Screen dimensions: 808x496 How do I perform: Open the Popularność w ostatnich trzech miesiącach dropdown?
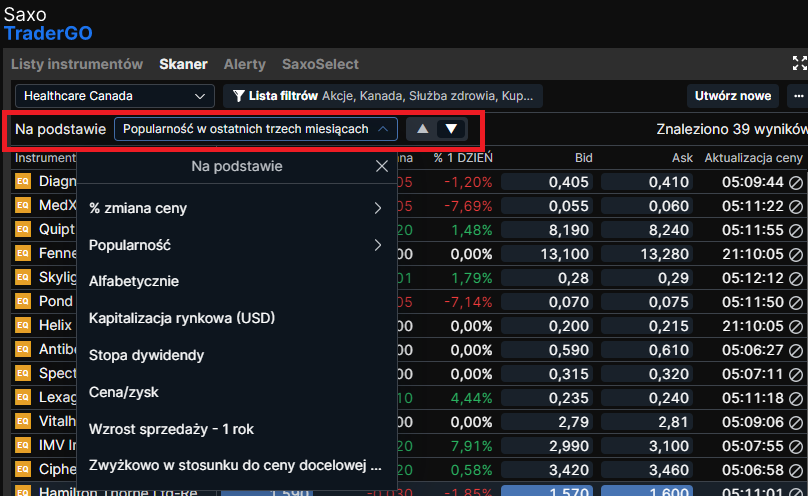pyautogui.click(x=255, y=129)
